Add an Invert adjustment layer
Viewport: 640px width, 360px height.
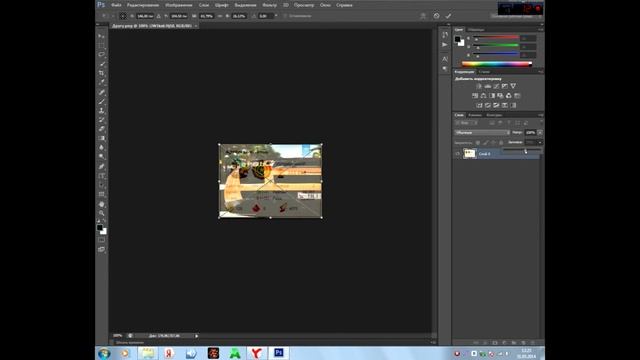[x=479, y=105]
